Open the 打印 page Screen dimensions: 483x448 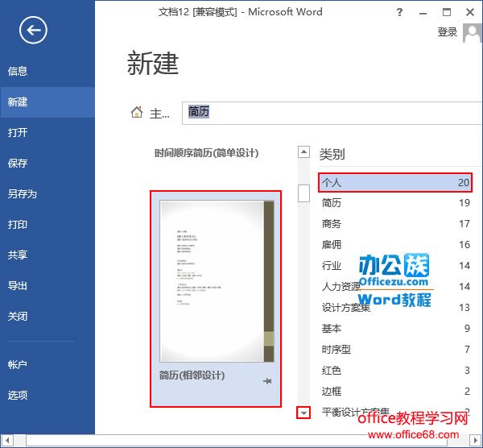click(x=47, y=224)
